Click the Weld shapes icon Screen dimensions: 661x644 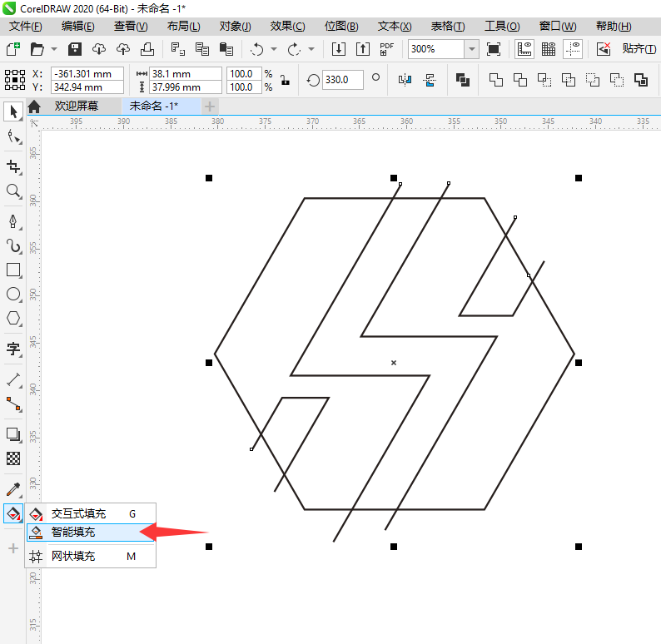click(x=496, y=80)
